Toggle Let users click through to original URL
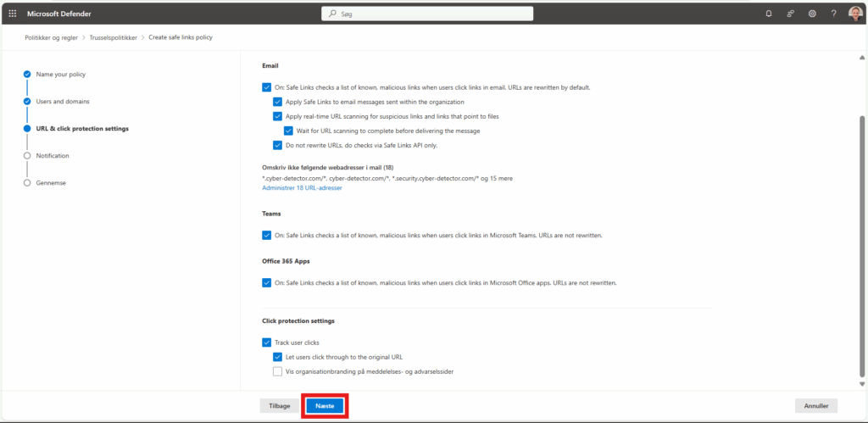Image resolution: width=868 pixels, height=423 pixels. pos(277,357)
